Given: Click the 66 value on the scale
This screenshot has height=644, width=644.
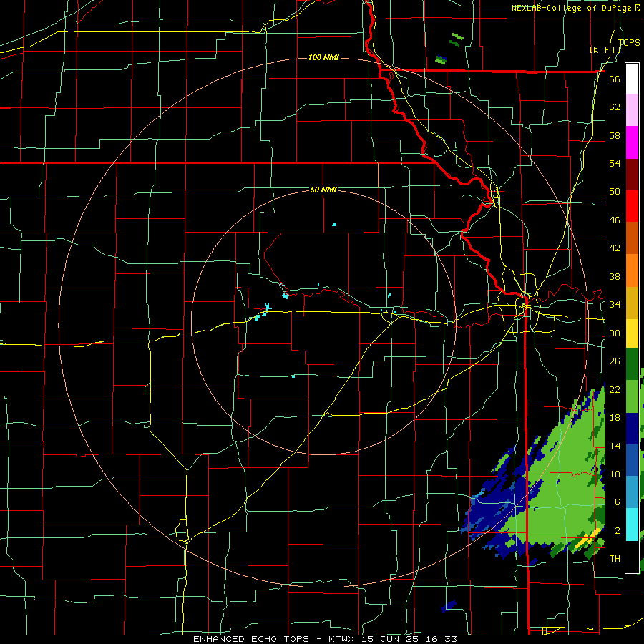Looking at the screenshot, I should click(615, 79).
